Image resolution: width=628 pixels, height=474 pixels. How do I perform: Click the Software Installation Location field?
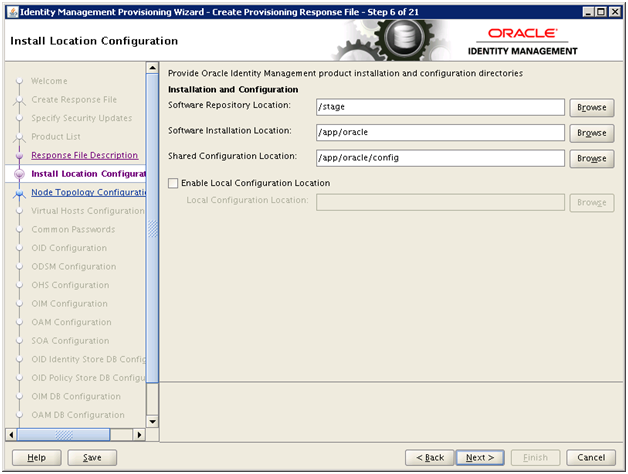(440, 133)
